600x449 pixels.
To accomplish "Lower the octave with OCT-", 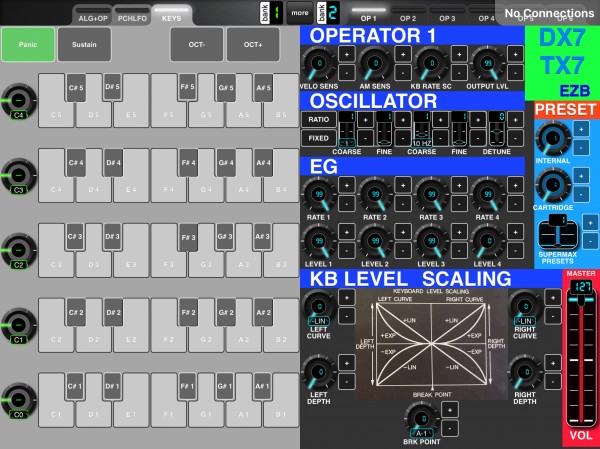I will tap(197, 44).
